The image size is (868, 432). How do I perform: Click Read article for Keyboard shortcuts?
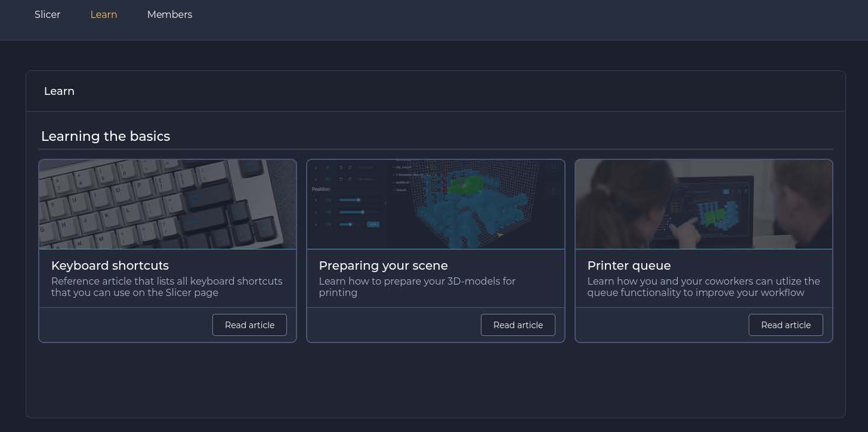tap(249, 325)
